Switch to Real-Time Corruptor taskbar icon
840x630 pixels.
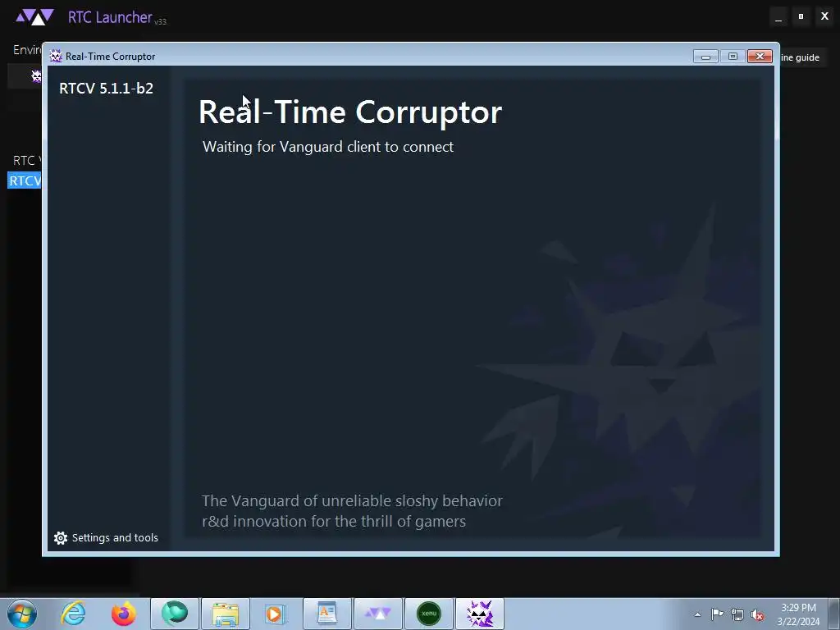coord(479,614)
